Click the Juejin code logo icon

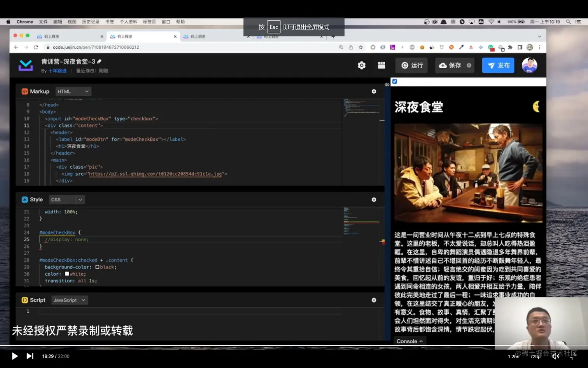[26, 65]
